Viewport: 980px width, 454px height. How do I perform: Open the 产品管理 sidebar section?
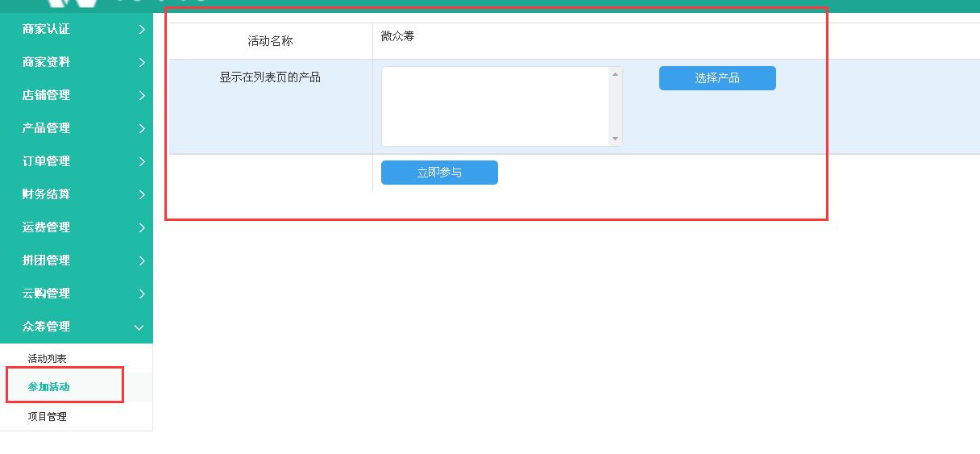(x=47, y=128)
